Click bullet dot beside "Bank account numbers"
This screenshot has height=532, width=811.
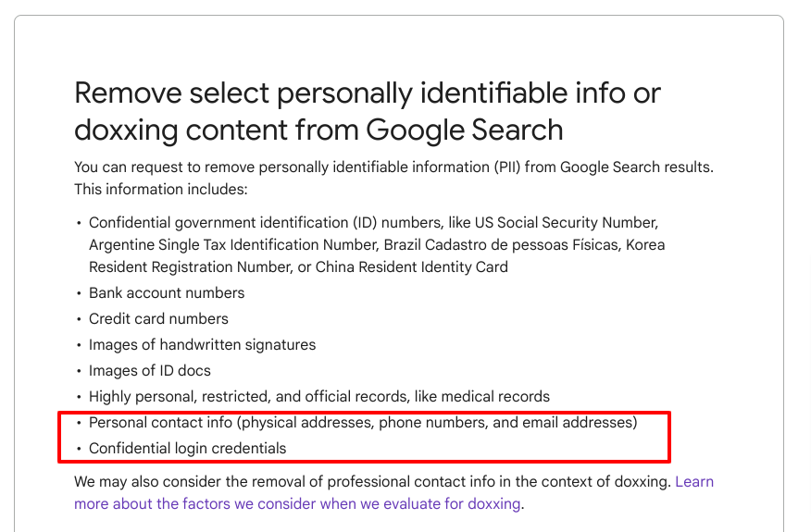click(x=79, y=293)
